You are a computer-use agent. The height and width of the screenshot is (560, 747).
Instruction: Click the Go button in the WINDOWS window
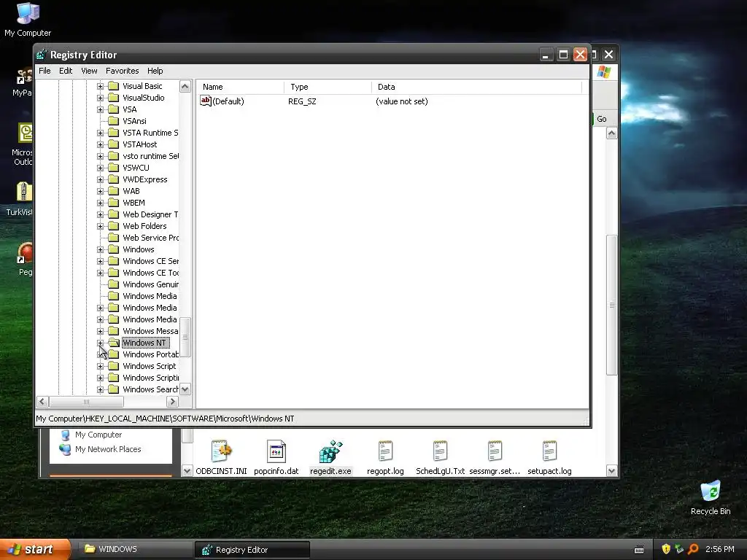[602, 119]
